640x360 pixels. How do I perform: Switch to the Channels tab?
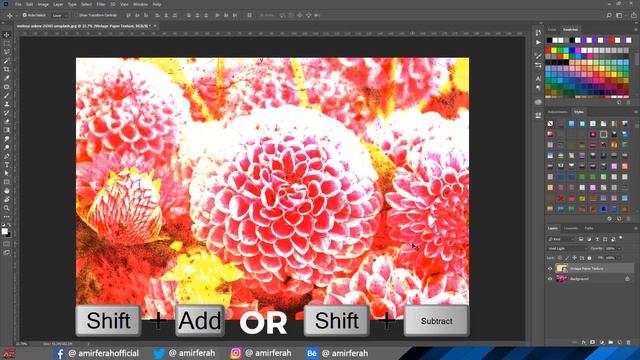(x=571, y=228)
